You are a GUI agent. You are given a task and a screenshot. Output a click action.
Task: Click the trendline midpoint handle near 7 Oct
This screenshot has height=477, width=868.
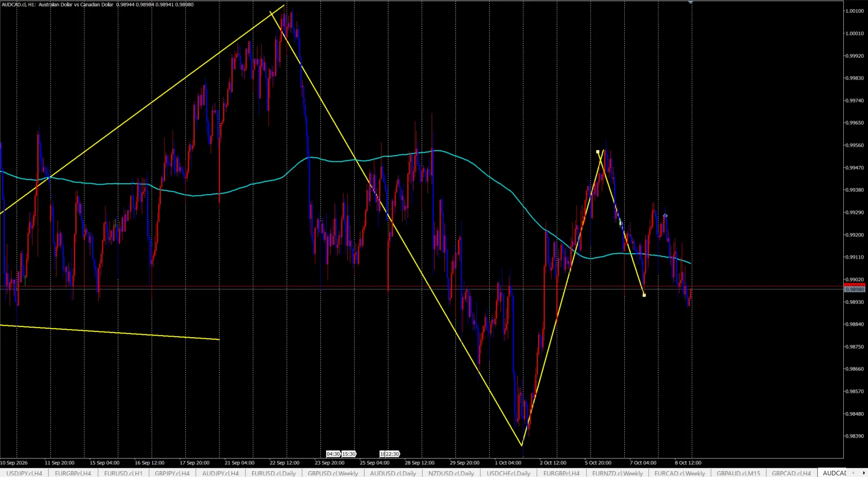(x=621, y=223)
